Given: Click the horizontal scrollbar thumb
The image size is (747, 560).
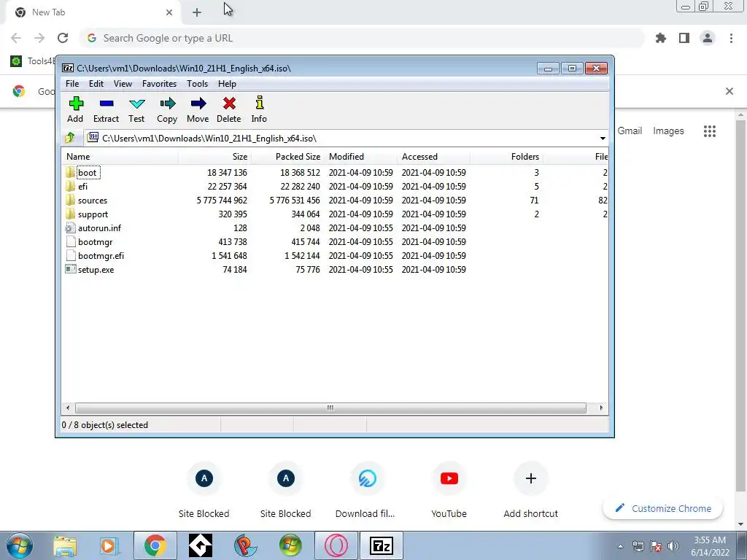Looking at the screenshot, I should (330, 408).
